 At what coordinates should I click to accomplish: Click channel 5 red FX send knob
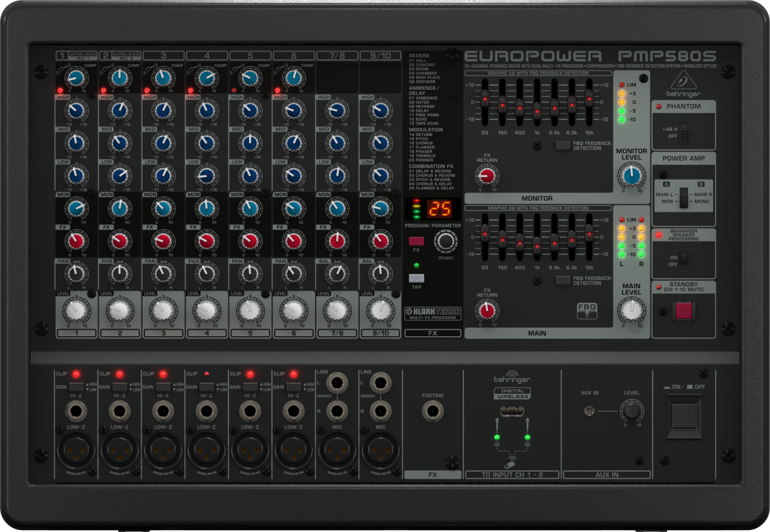pos(250,241)
